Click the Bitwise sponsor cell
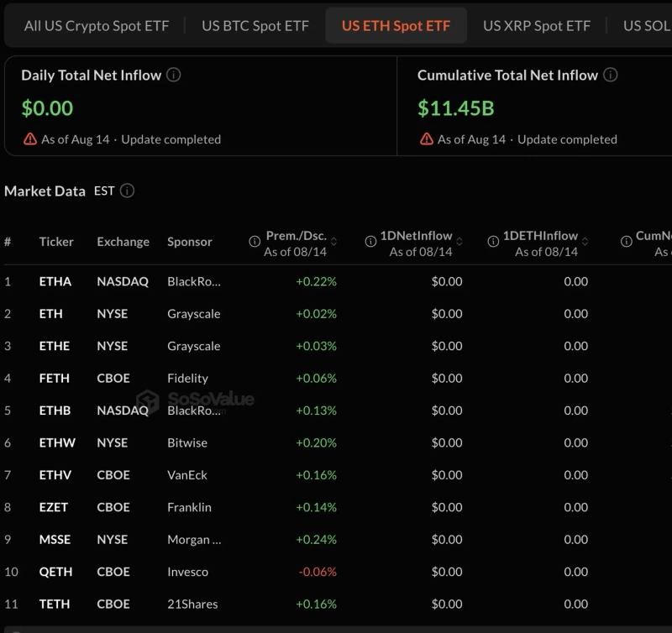672x633 pixels. (x=186, y=442)
